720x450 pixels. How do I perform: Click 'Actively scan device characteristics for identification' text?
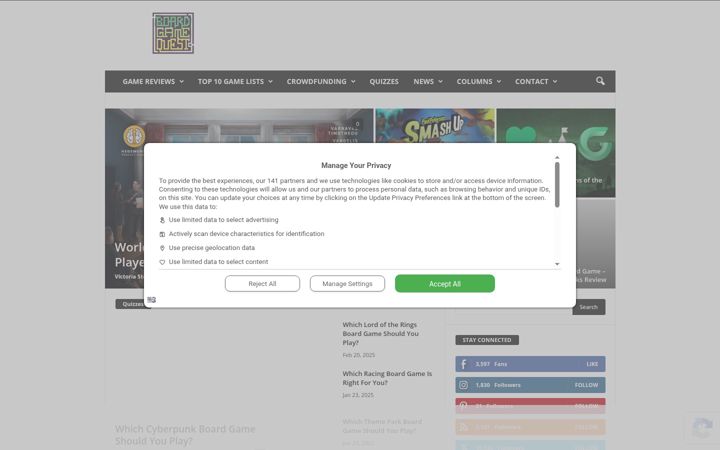tap(246, 234)
